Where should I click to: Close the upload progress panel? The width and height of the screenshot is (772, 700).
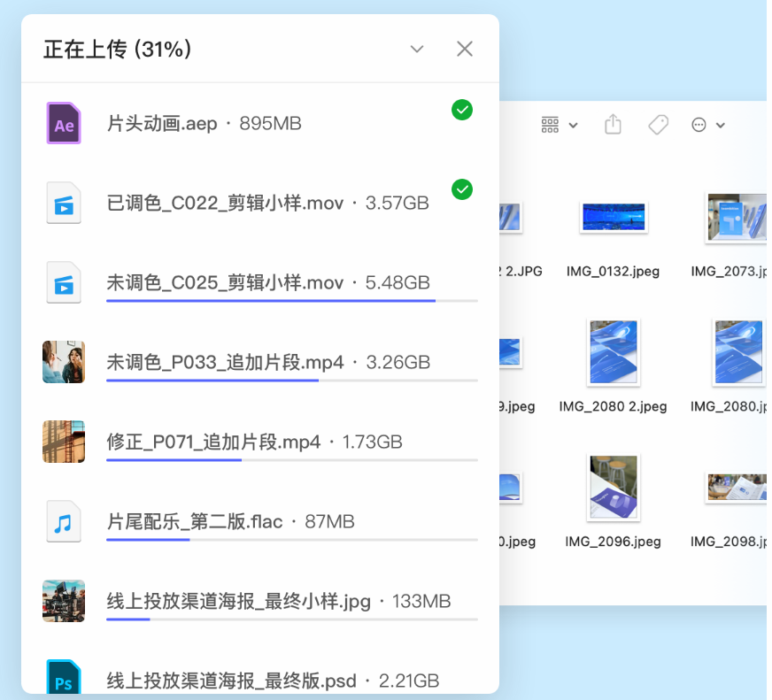pos(465,50)
